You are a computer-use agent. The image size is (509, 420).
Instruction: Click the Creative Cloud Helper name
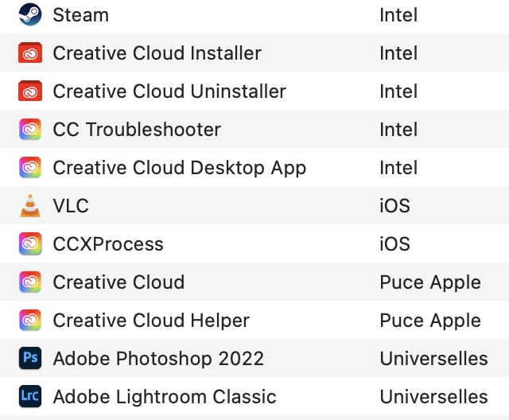tap(151, 321)
